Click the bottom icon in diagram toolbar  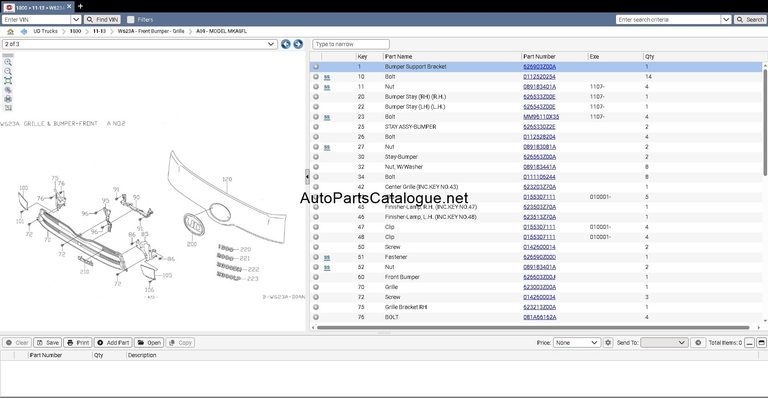(8, 108)
